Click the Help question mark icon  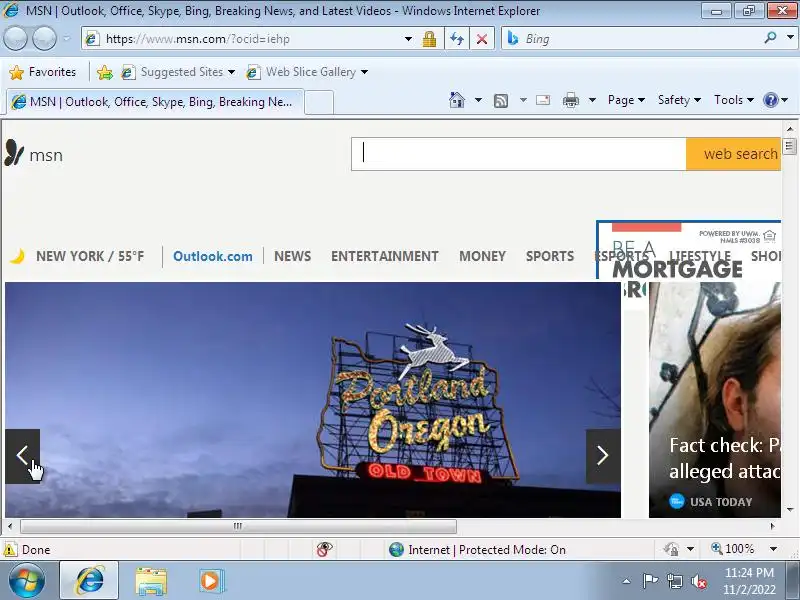coord(770,100)
